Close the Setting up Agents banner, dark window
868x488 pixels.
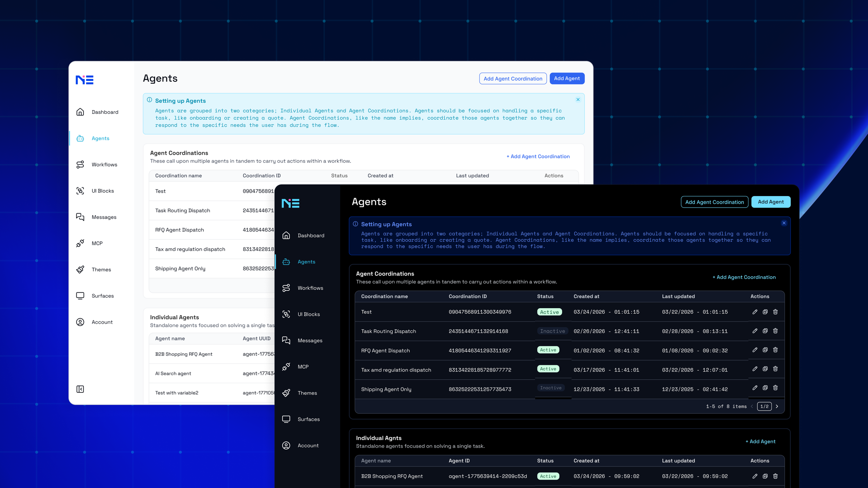pyautogui.click(x=784, y=223)
